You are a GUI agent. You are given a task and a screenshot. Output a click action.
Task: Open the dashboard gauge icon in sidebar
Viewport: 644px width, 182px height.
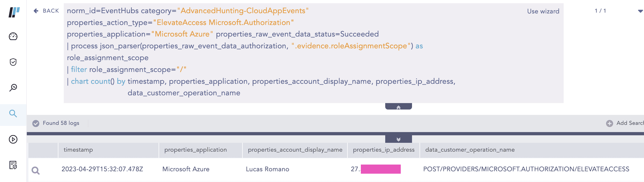pos(13,36)
